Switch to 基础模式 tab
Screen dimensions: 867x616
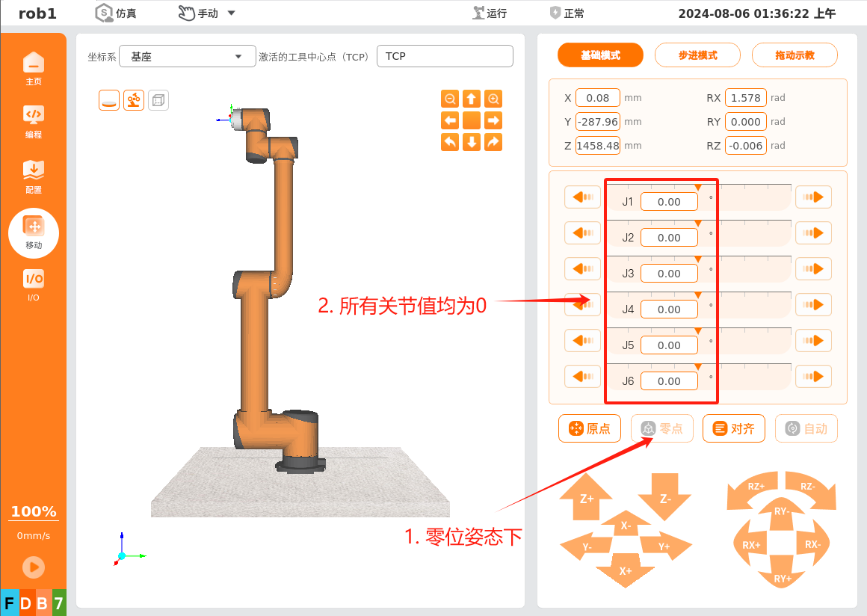point(600,55)
